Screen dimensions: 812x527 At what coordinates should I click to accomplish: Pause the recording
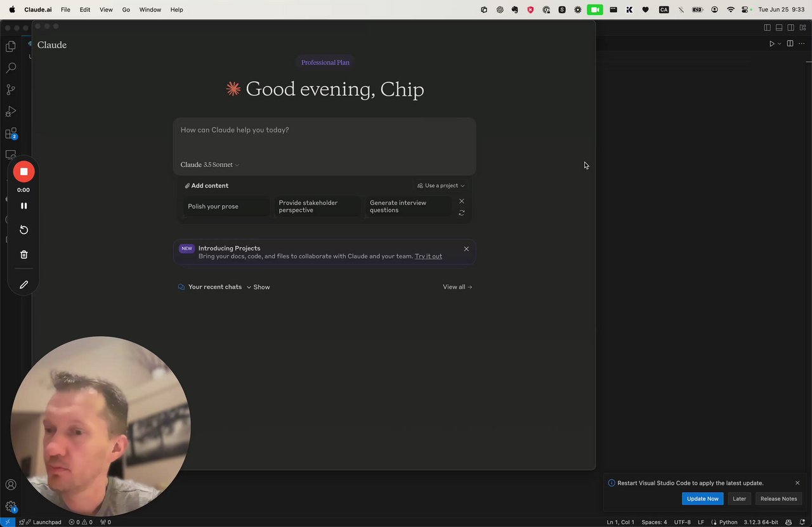click(23, 205)
